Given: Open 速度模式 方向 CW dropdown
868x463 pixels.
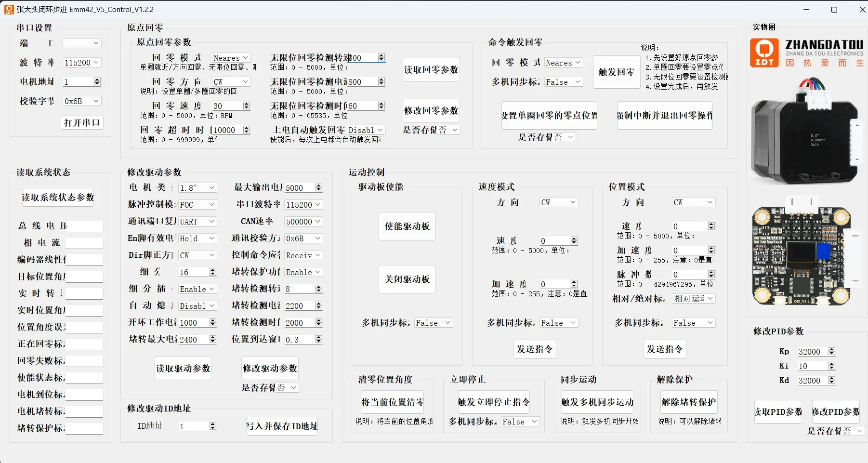Looking at the screenshot, I should tap(559, 202).
